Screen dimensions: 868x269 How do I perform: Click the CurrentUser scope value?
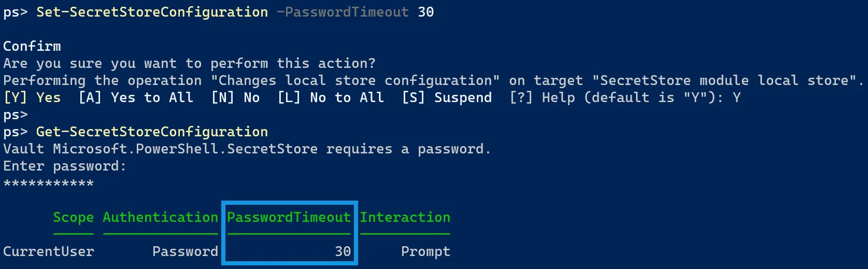(x=49, y=252)
